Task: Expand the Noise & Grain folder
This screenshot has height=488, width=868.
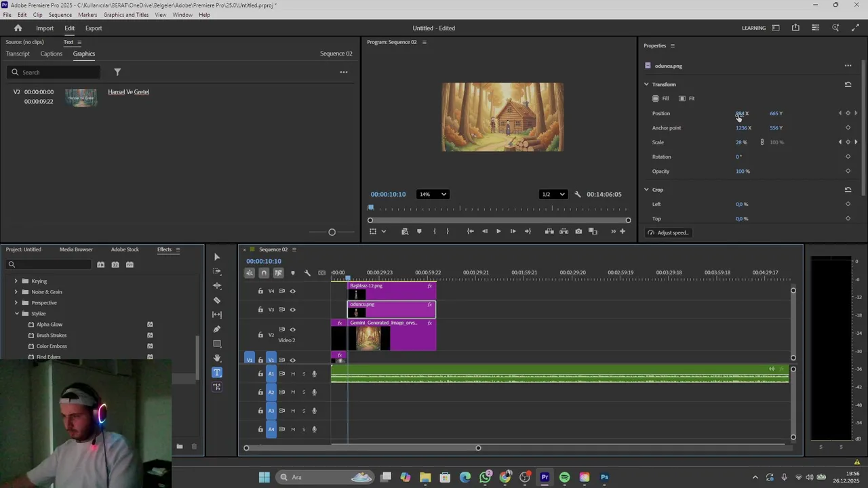Action: coord(16,292)
